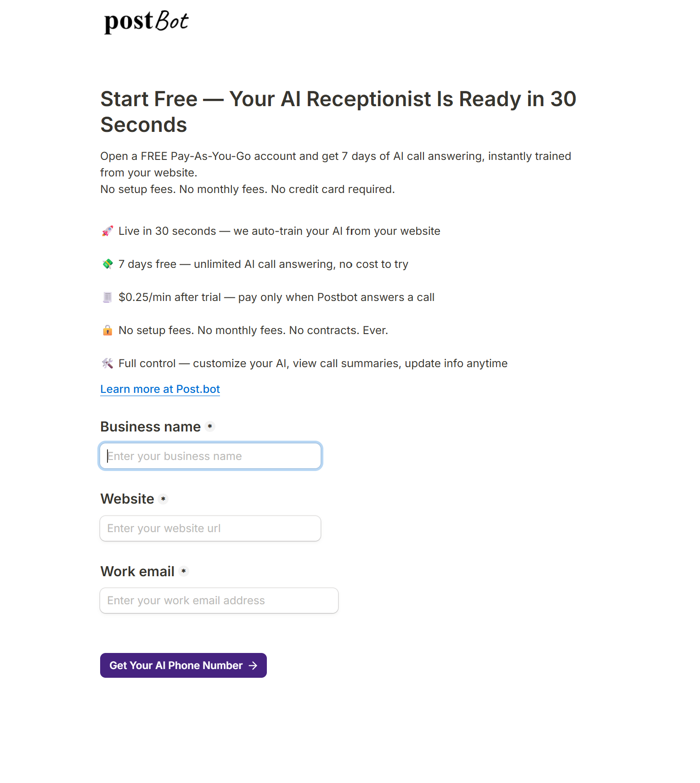Click the postBot logo
Image resolution: width=700 pixels, height=783 pixels.
[146, 22]
